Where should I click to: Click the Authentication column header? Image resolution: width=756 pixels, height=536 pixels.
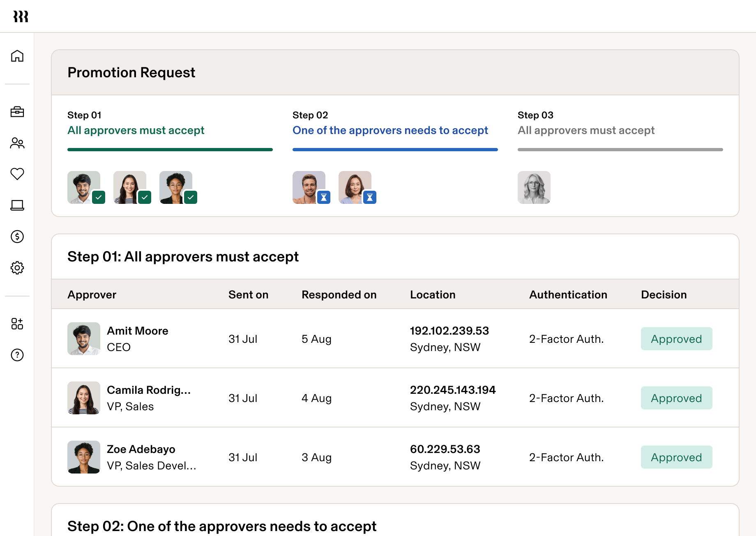568,295
